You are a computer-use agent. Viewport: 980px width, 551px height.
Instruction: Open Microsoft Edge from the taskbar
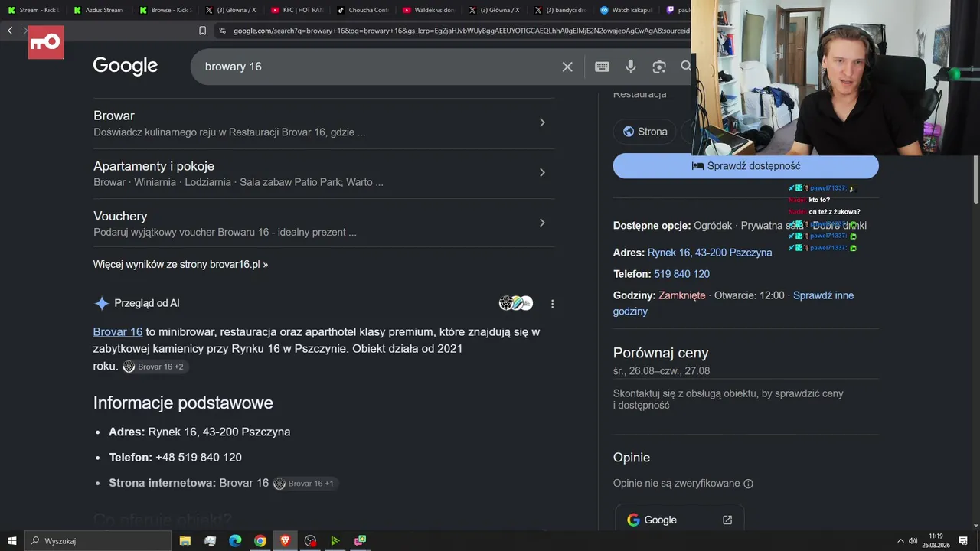tap(235, 541)
